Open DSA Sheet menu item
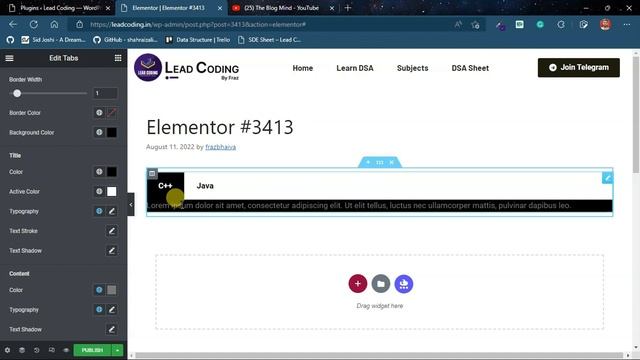Viewport: 640px width, 360px height. tap(470, 68)
